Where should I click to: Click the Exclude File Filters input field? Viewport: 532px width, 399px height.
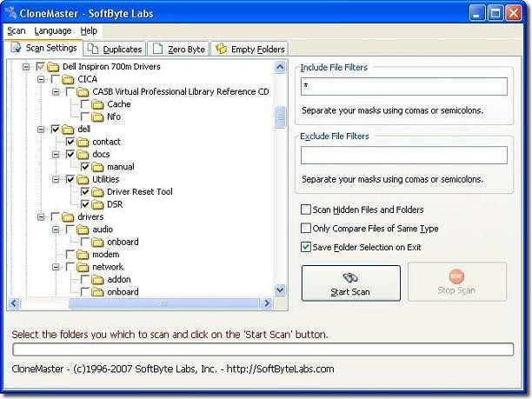click(x=404, y=155)
